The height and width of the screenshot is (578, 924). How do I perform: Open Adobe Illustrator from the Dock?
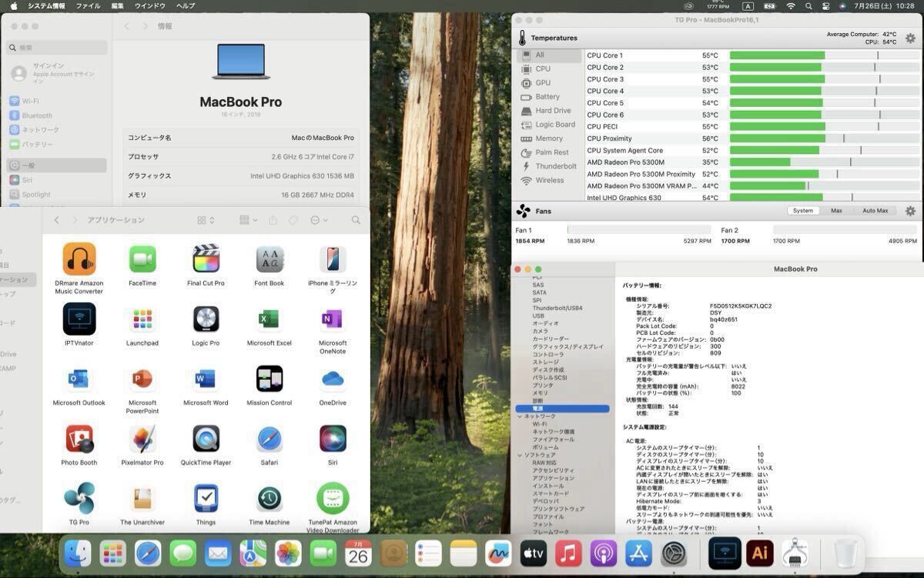pos(761,553)
